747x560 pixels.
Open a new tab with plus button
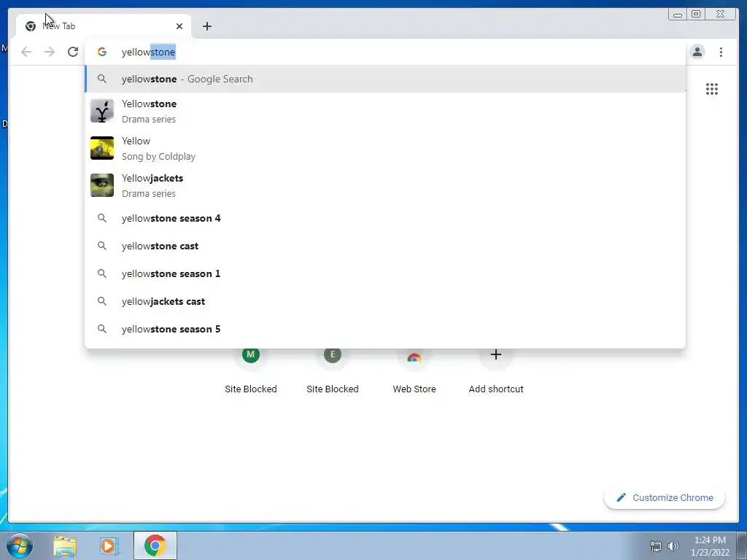pyautogui.click(x=206, y=26)
